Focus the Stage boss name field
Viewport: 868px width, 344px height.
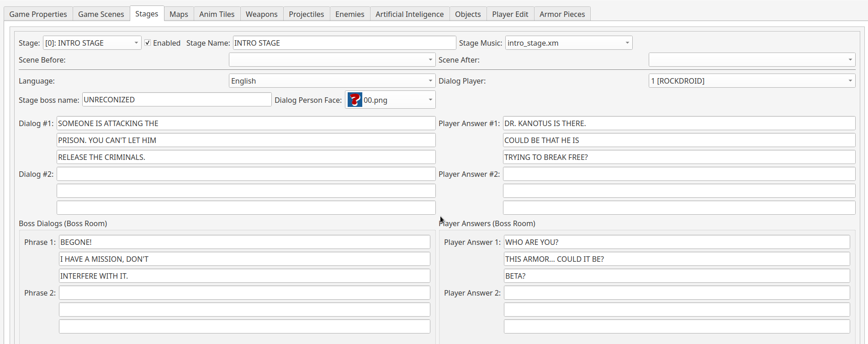[x=176, y=100]
